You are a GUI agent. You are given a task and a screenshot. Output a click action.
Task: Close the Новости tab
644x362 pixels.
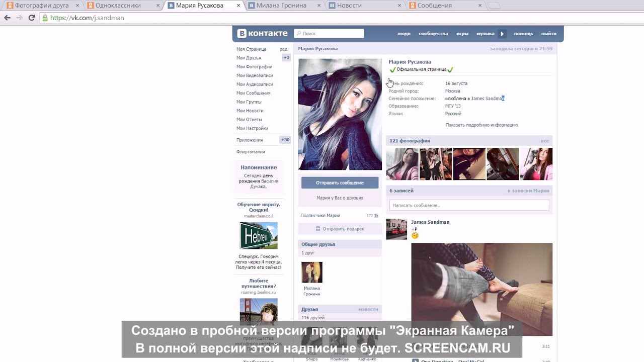[x=399, y=6]
